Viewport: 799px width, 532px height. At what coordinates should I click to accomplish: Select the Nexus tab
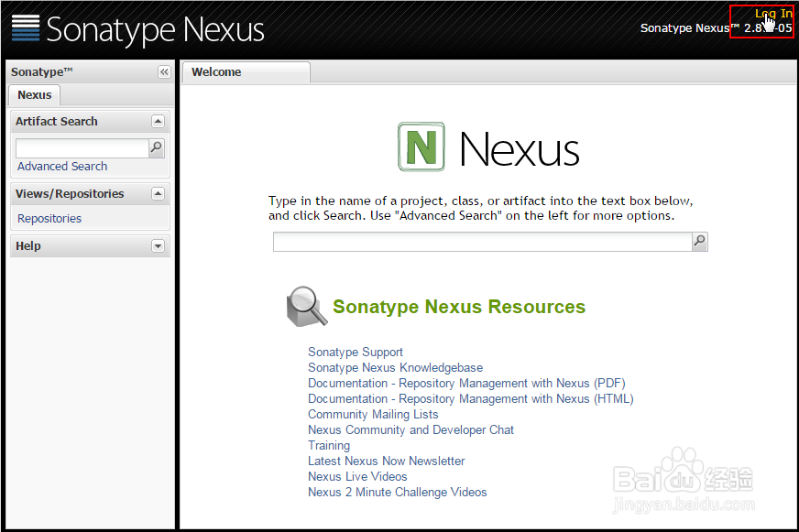[x=35, y=95]
